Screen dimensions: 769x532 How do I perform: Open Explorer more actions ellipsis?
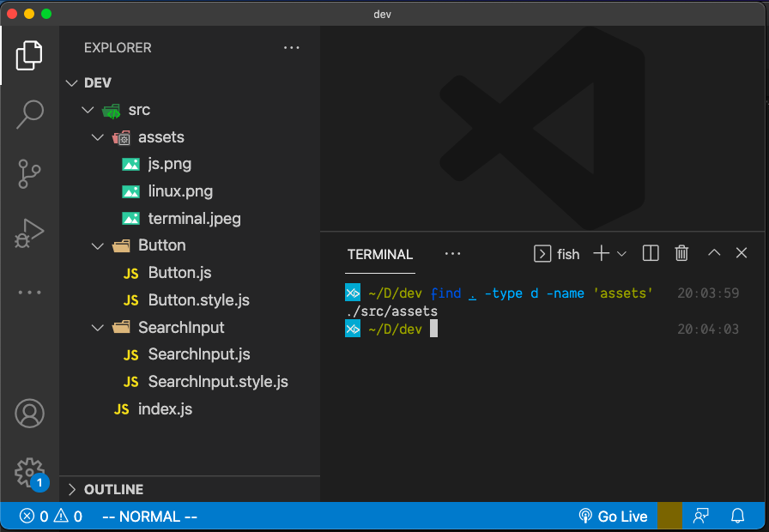[x=291, y=47]
